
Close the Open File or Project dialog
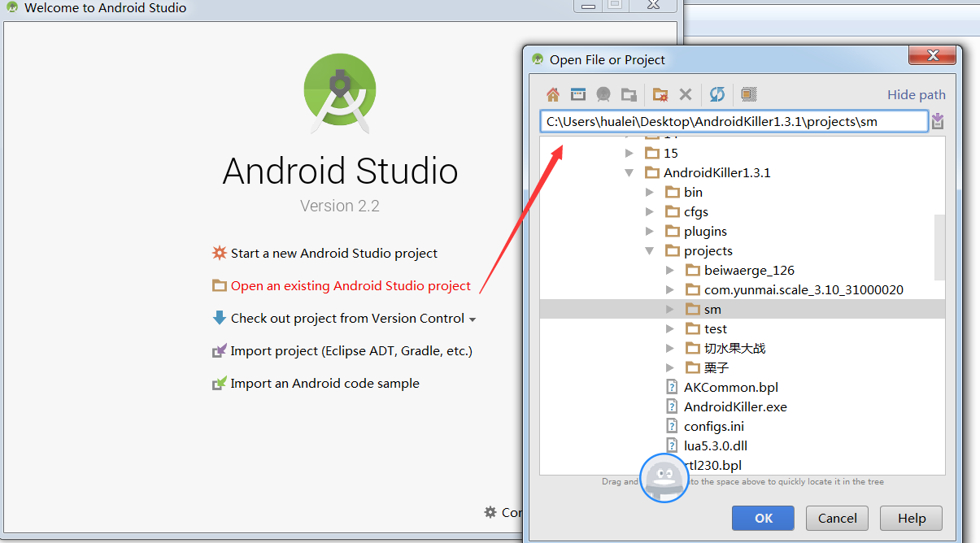tap(932, 56)
